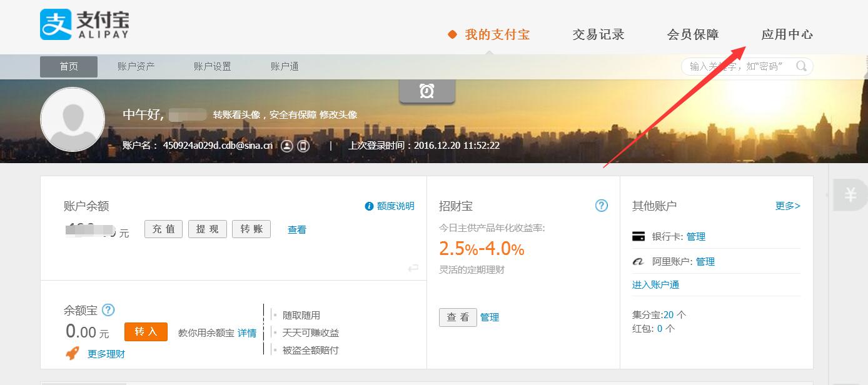Click the 充值 button
Viewport: 868px width, 385px height.
163,229
